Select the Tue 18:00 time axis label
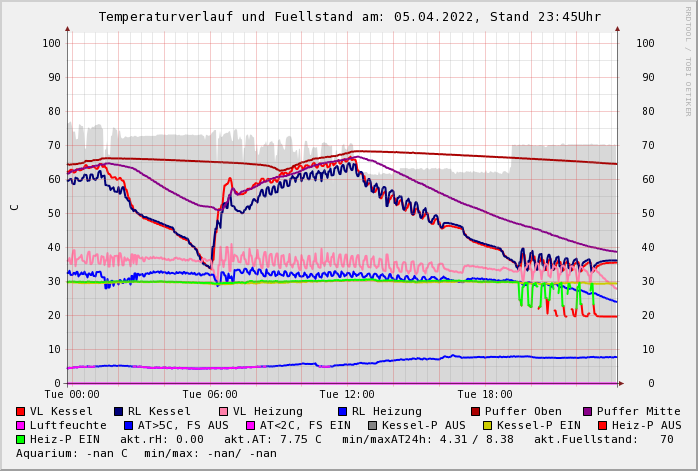 (x=485, y=394)
